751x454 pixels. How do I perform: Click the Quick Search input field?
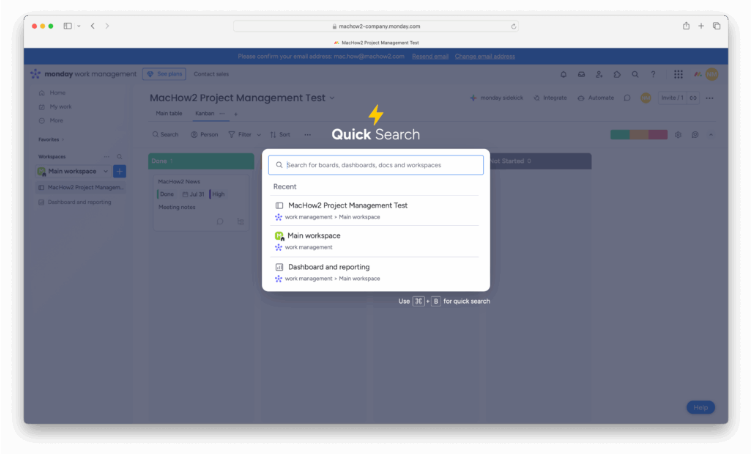[x=376, y=165]
